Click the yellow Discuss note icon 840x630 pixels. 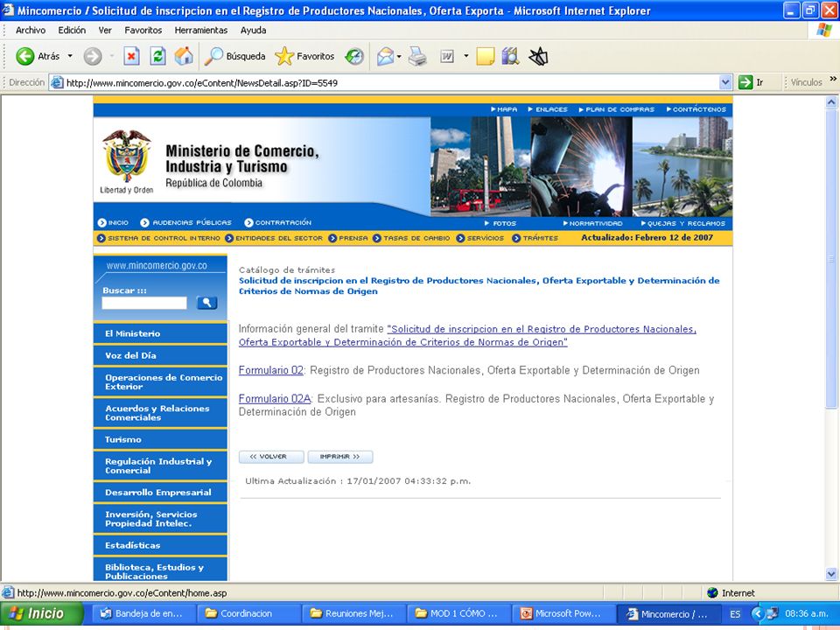pyautogui.click(x=485, y=56)
